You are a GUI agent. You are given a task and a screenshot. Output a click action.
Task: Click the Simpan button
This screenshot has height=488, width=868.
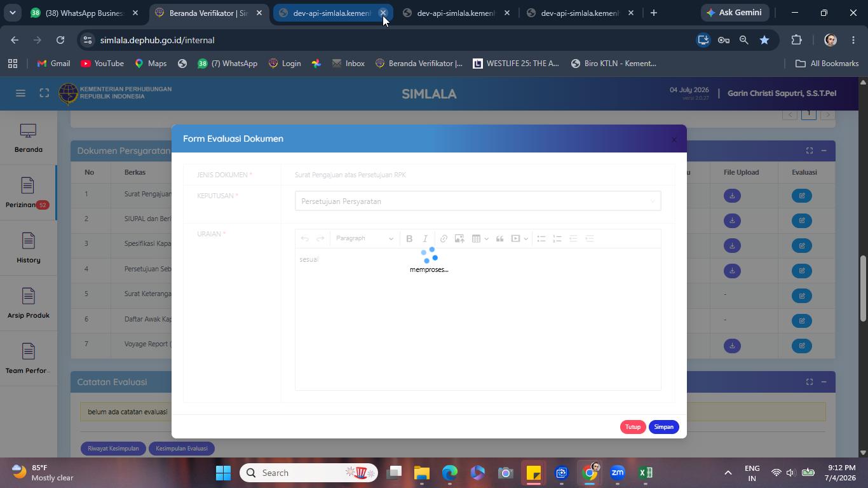[x=663, y=427]
